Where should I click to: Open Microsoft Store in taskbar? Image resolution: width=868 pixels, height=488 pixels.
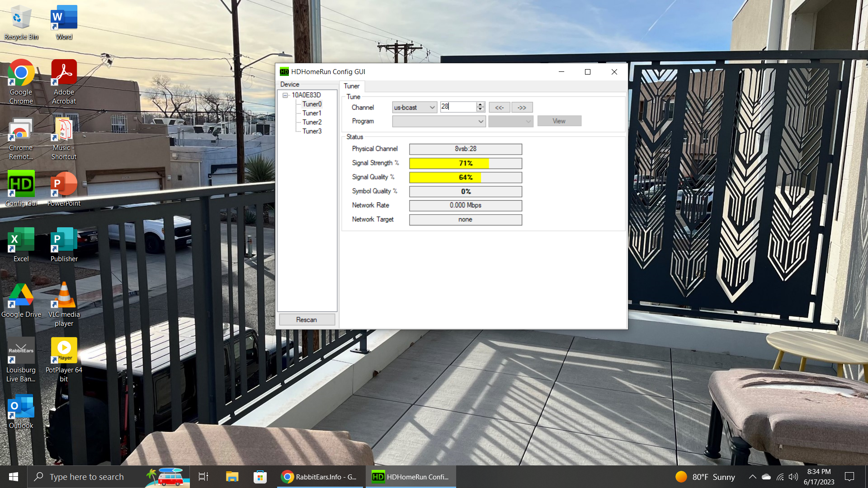coord(260,477)
